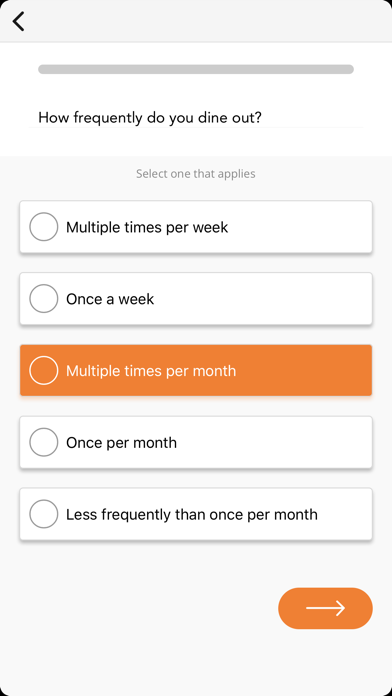Choose the 'Once a week' option card
Viewport: 392px width, 696px height.
click(196, 299)
